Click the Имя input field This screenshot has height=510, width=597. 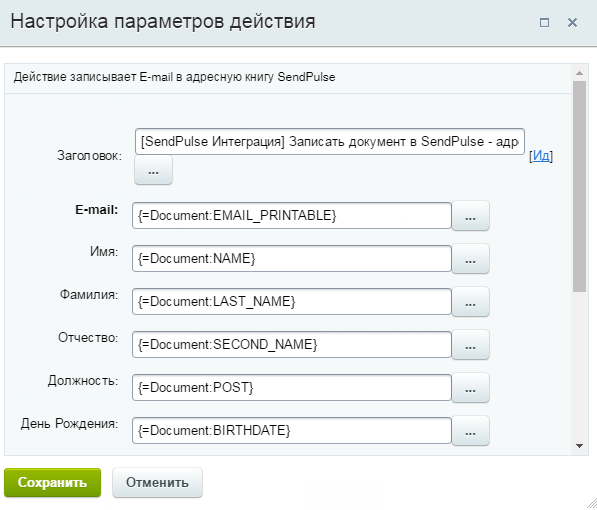point(292,259)
